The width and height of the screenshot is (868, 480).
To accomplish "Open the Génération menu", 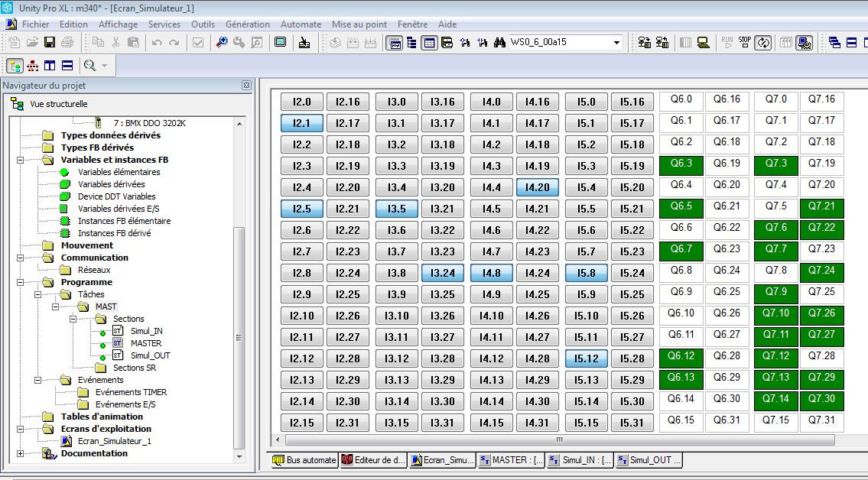I will pos(247,24).
